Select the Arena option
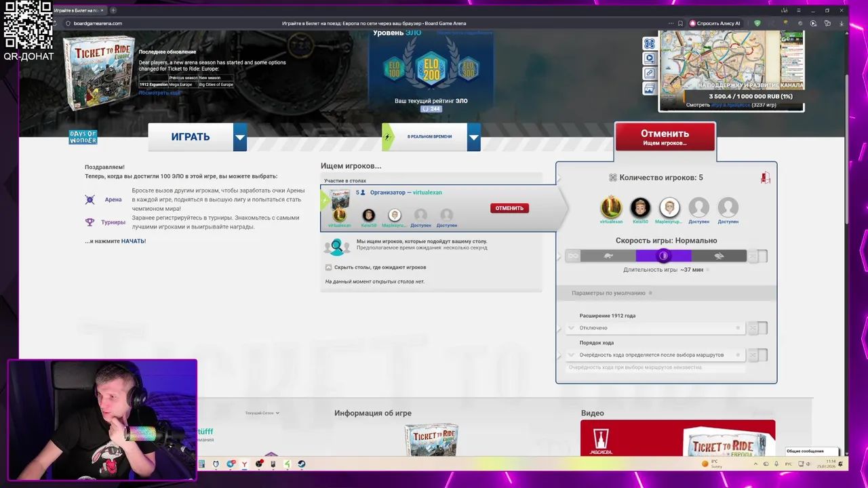This screenshot has height=488, width=868. pos(113,199)
